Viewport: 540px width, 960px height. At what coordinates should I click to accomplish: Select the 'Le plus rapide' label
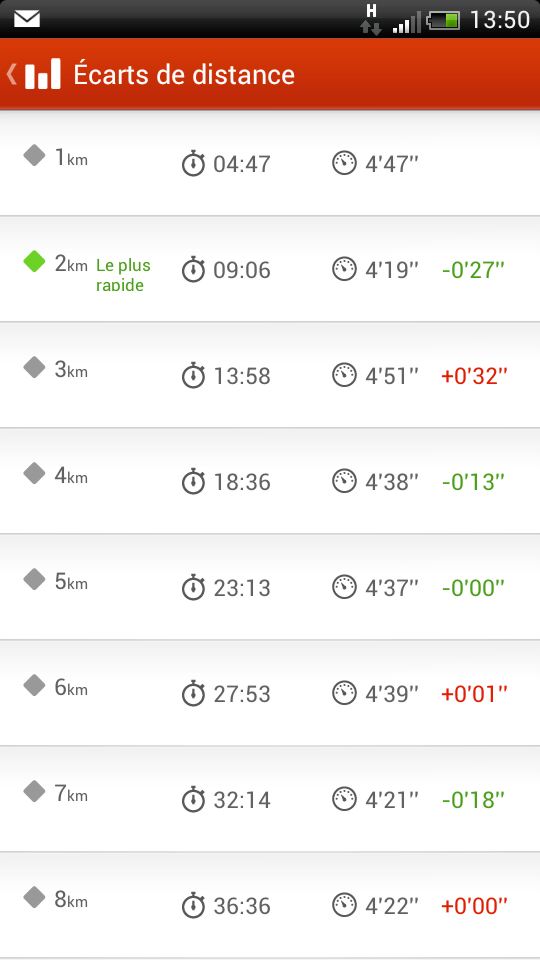[123, 275]
